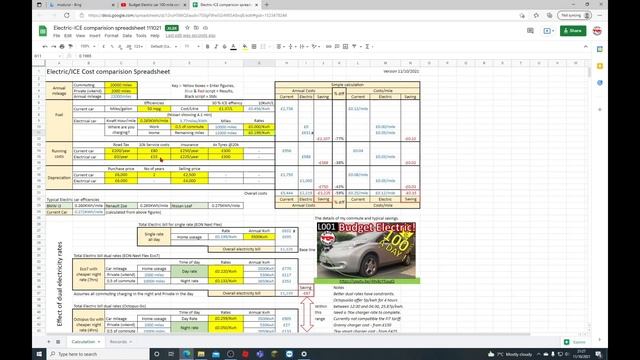Toggle Strikethrough formatting
This screenshot has height=360, width=640.
(x=224, y=47)
